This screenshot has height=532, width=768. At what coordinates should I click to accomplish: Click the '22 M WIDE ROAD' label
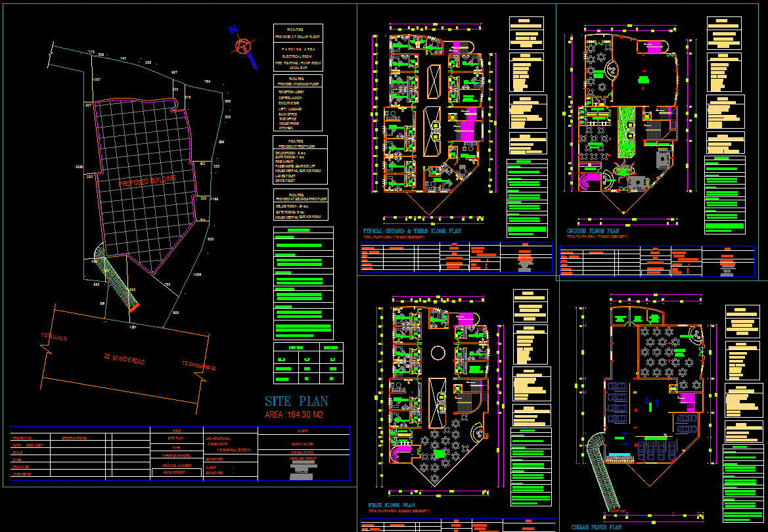124,359
